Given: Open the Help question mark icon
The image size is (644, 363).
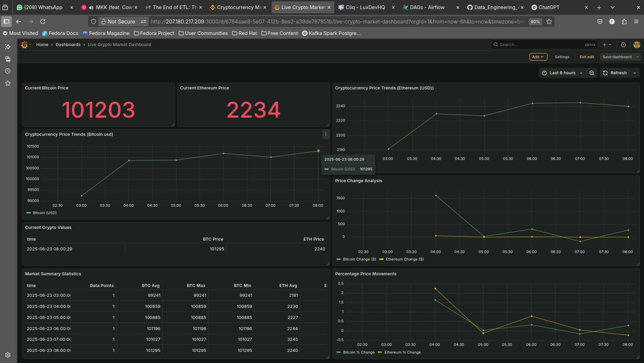Looking at the screenshot, I should [623, 45].
